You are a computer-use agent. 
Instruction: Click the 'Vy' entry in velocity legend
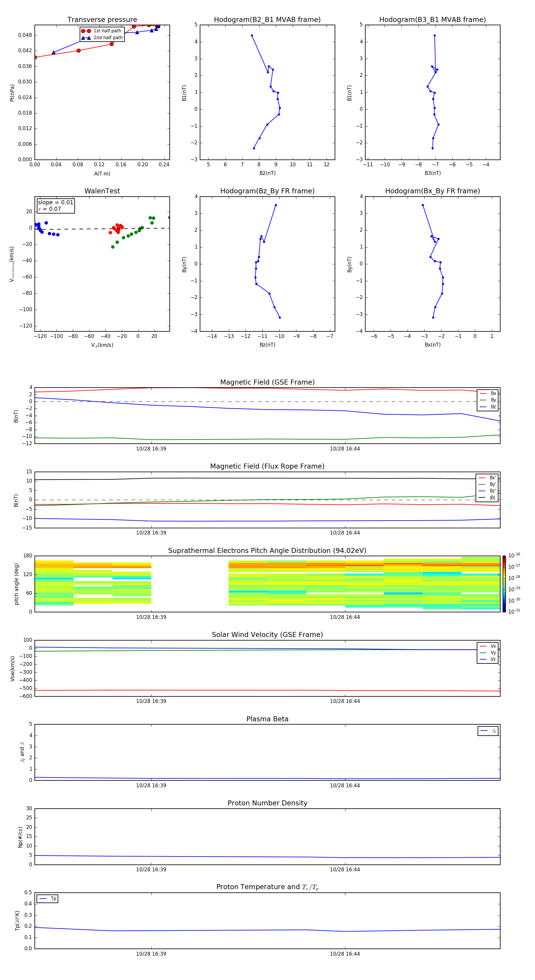488,652
